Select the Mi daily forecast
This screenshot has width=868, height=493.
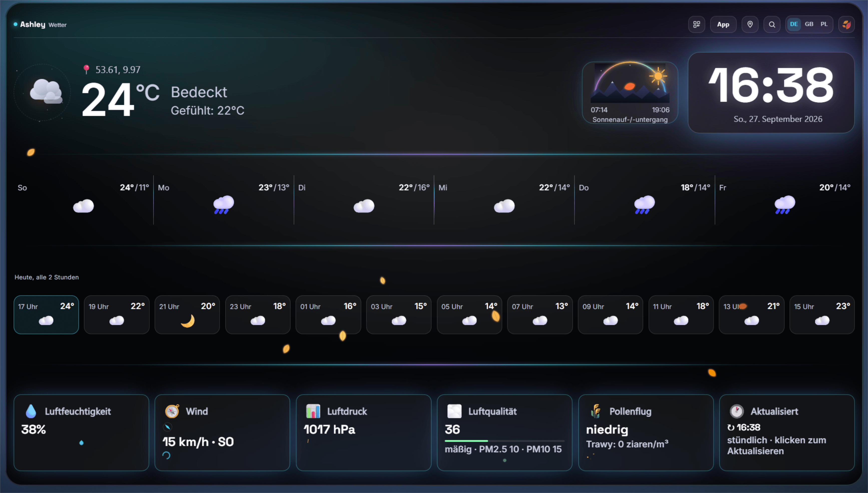[504, 200]
